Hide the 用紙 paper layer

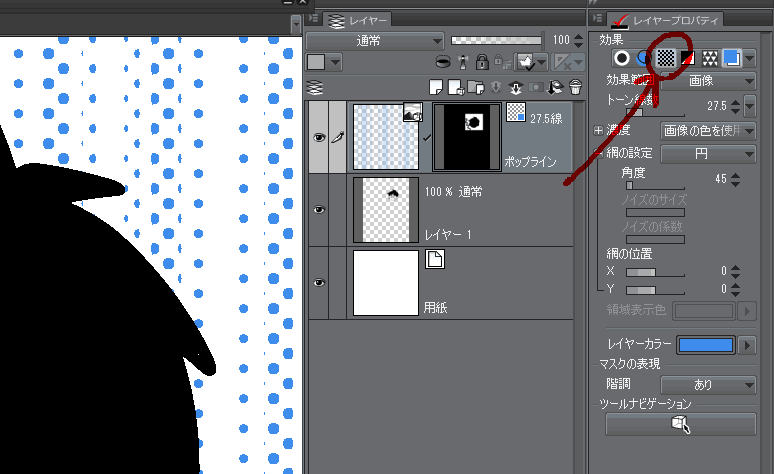pyautogui.click(x=319, y=284)
